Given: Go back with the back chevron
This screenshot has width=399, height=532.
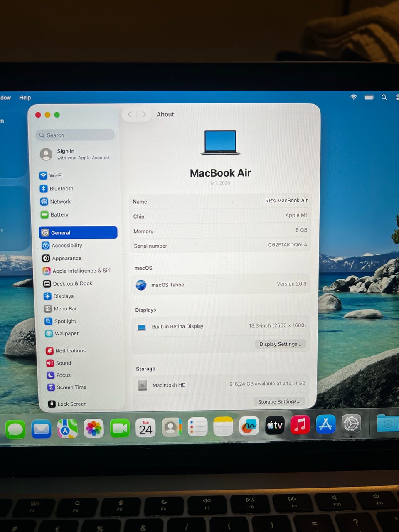Looking at the screenshot, I should [130, 114].
